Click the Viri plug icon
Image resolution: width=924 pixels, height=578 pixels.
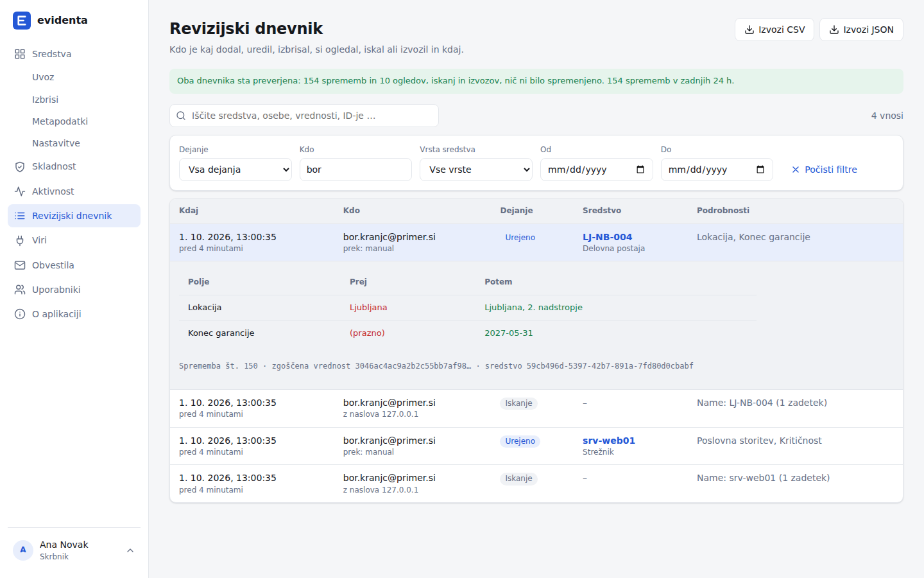(20, 240)
